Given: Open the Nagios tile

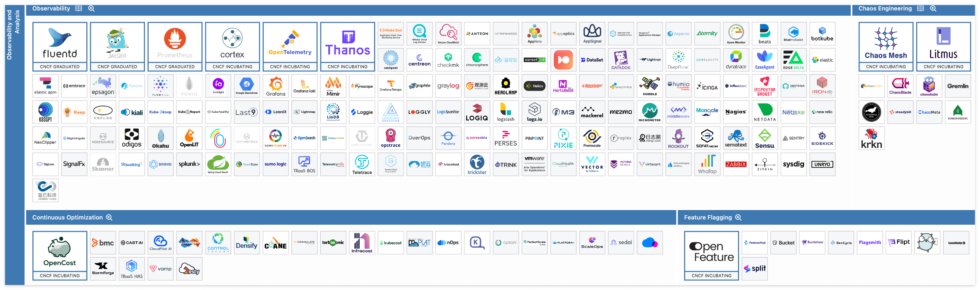Looking at the screenshot, I should point(736,112).
